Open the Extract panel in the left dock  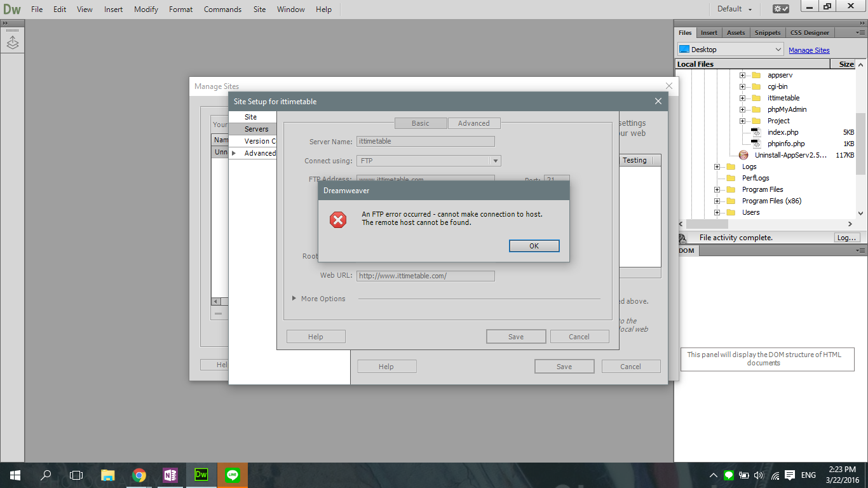[13, 41]
